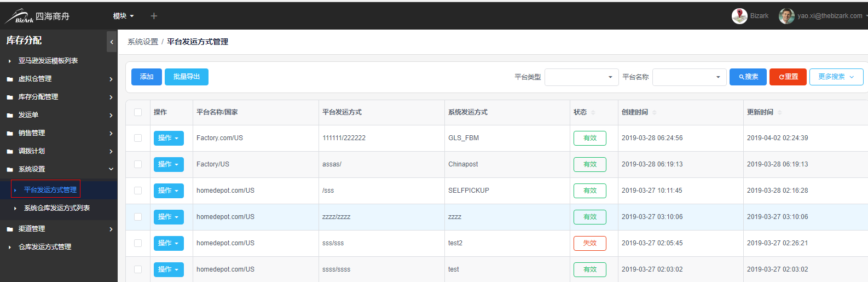Expand the 库存分配管理 menu
Image resolution: width=868 pixels, height=282 pixels.
(59, 97)
